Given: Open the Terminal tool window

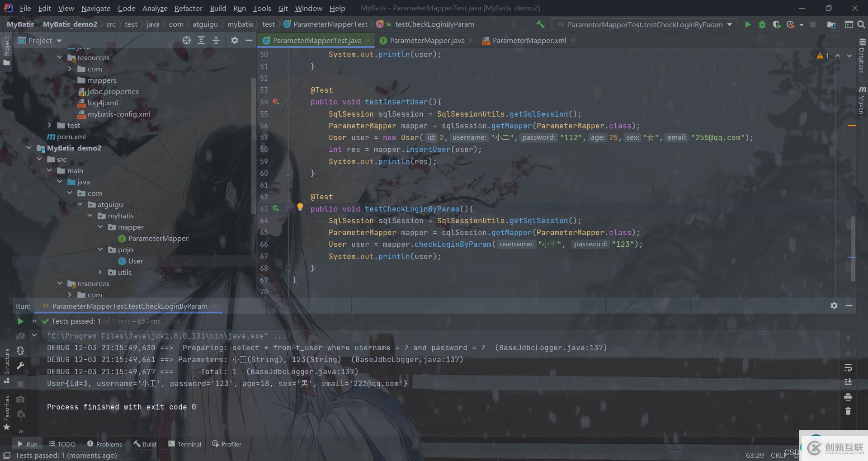Looking at the screenshot, I should [184, 444].
